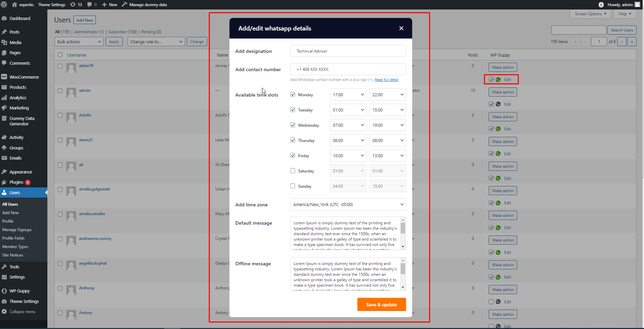Click the WooCommerce sidebar icon
644x329 pixels.
pyautogui.click(x=4, y=77)
